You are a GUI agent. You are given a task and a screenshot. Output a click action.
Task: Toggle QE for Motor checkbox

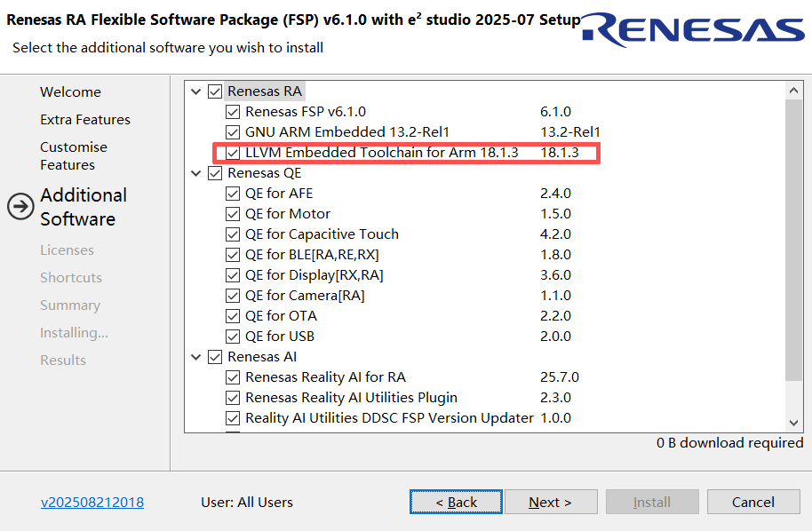[233, 214]
